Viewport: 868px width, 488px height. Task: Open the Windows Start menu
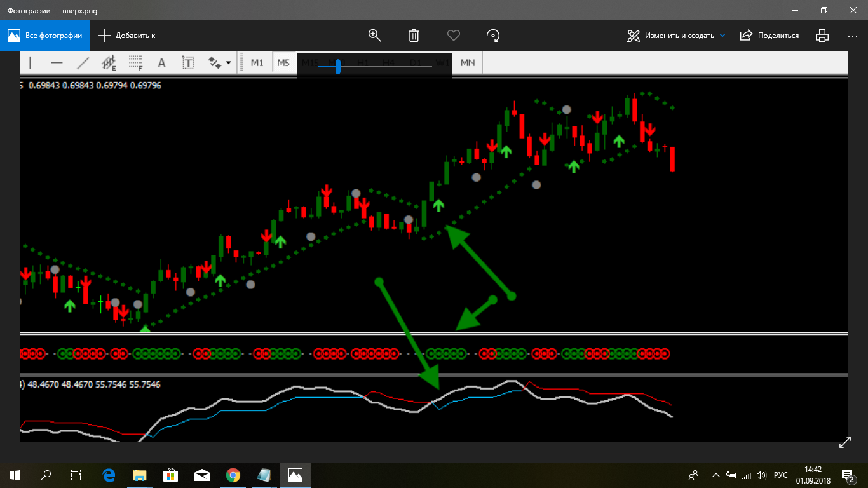point(15,475)
